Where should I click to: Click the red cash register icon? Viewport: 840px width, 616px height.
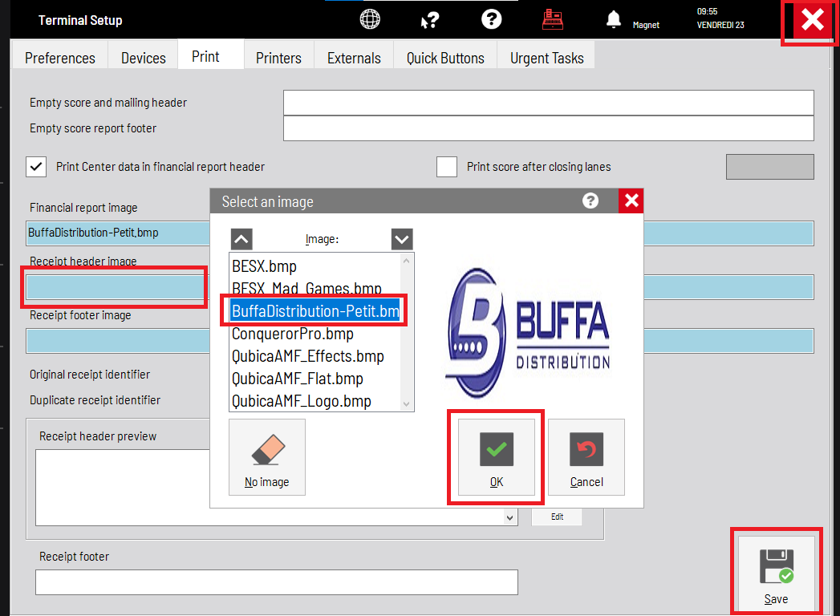(x=552, y=19)
